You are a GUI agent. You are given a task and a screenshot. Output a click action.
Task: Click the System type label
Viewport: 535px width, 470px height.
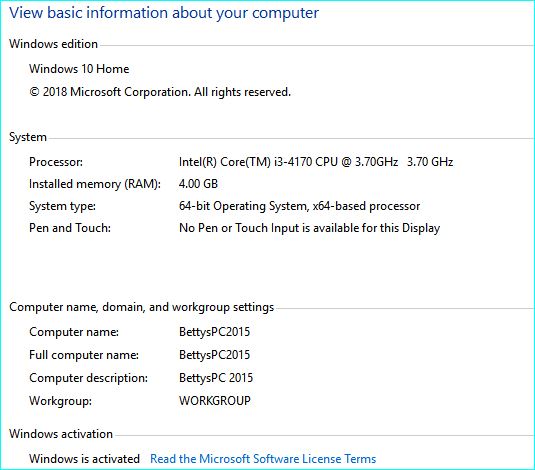coord(62,206)
